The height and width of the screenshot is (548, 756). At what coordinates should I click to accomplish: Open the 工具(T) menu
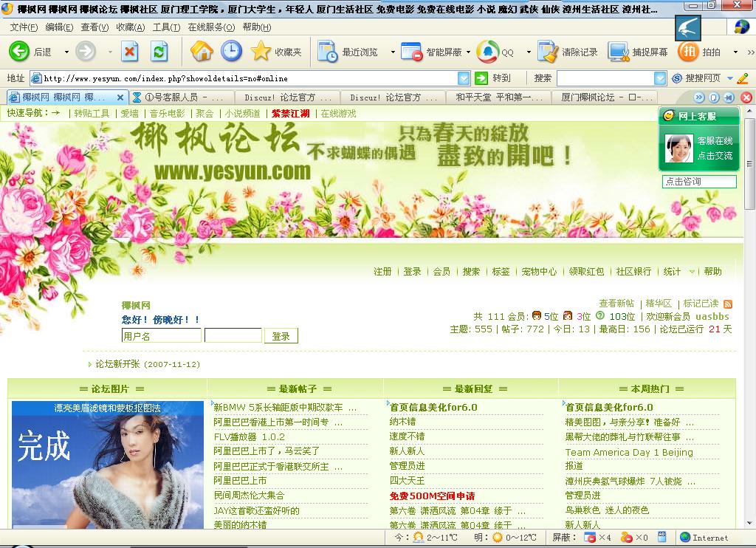click(166, 27)
